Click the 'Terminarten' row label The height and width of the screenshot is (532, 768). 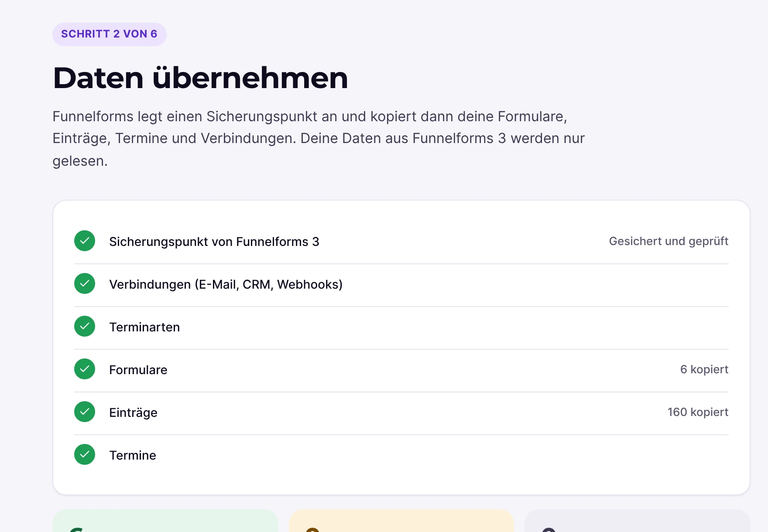tap(144, 327)
